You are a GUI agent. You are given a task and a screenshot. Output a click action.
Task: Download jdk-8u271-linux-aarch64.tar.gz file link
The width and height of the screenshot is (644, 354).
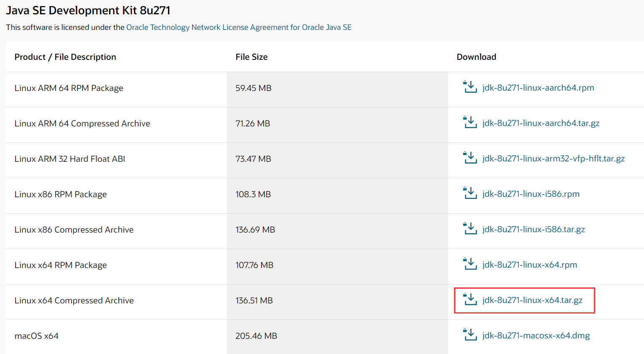click(x=541, y=123)
